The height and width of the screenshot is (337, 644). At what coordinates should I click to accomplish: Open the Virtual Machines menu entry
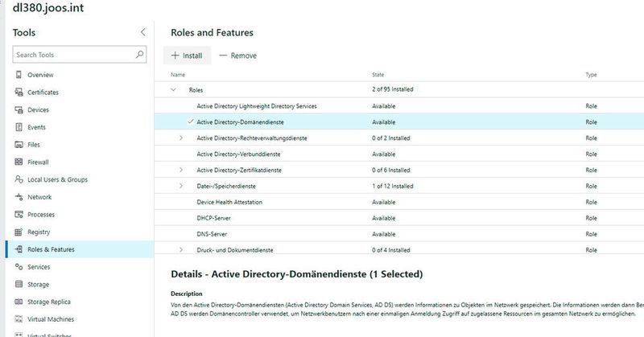pos(51,319)
